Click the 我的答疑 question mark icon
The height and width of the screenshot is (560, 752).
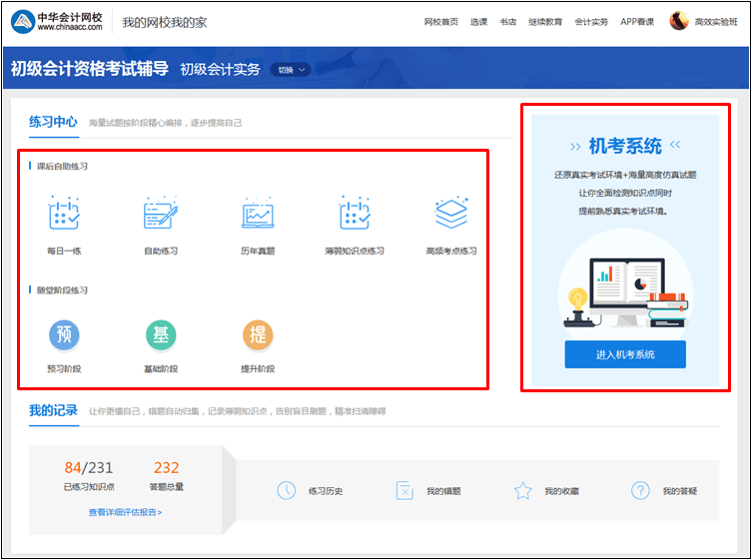coord(640,490)
